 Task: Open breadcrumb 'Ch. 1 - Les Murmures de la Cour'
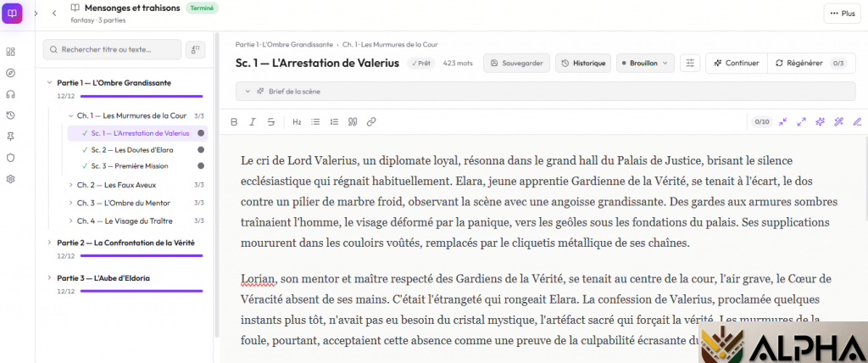point(390,44)
